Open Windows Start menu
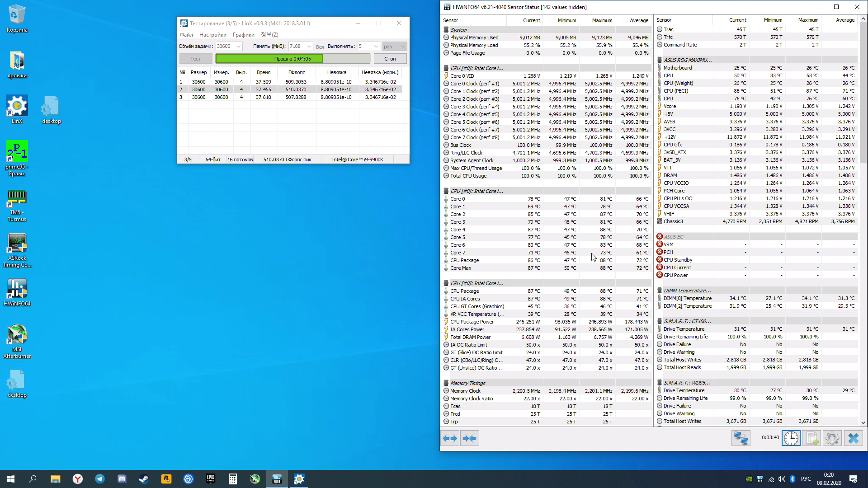This screenshot has width=868, height=488. coord(11,479)
